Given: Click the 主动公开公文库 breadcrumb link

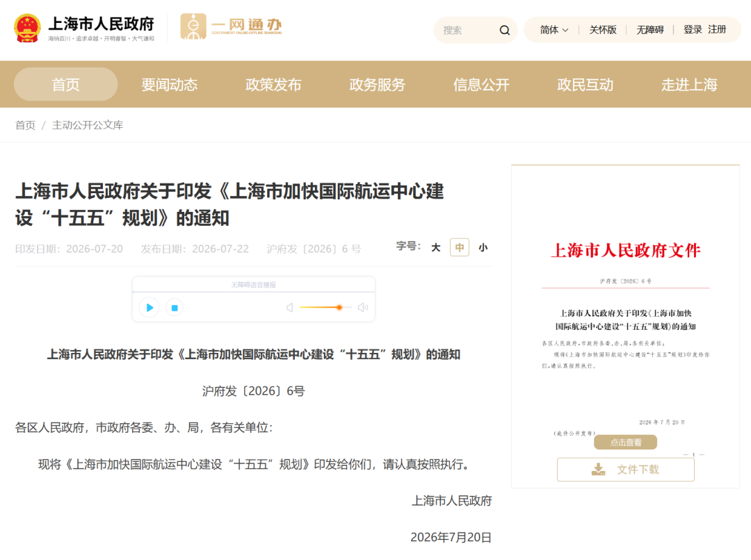Looking at the screenshot, I should point(88,125).
